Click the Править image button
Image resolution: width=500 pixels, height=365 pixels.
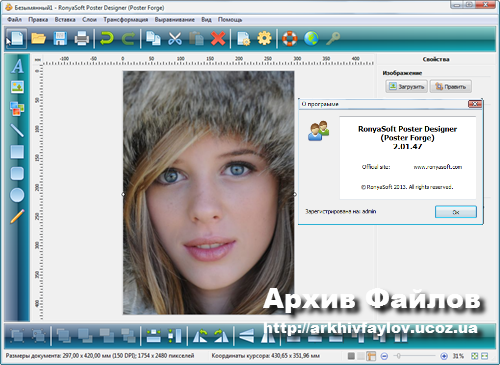[x=451, y=87]
